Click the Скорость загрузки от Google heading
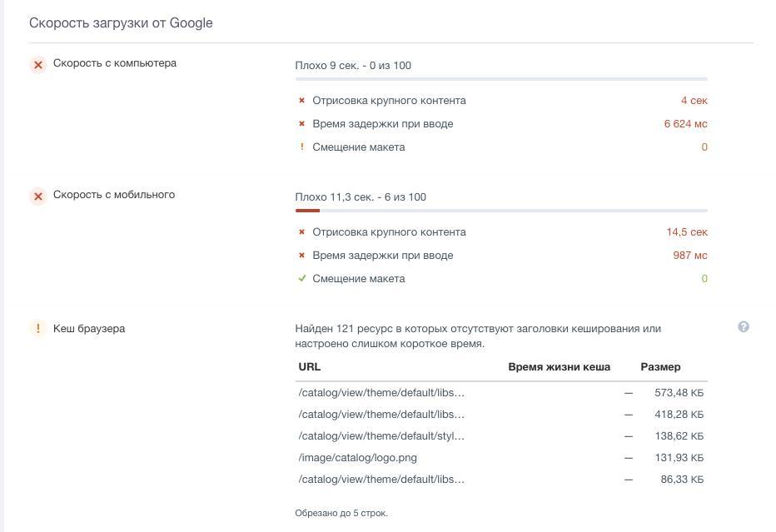The width and height of the screenshot is (776, 532). pos(121,23)
